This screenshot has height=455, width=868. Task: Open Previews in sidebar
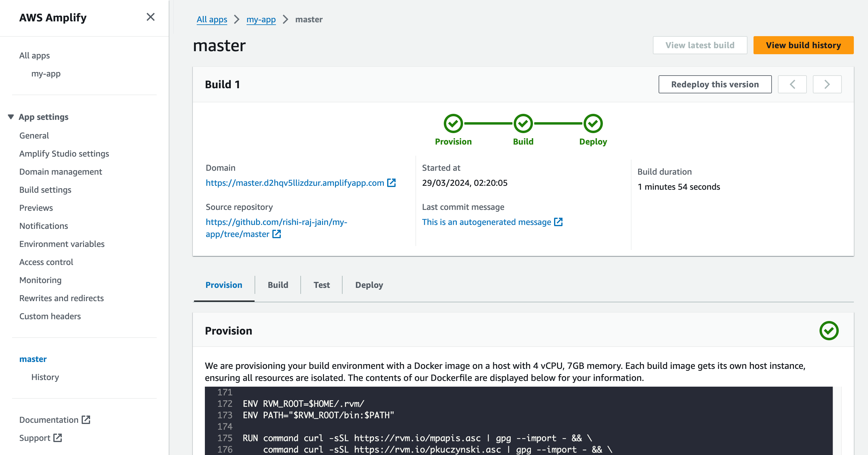(36, 208)
